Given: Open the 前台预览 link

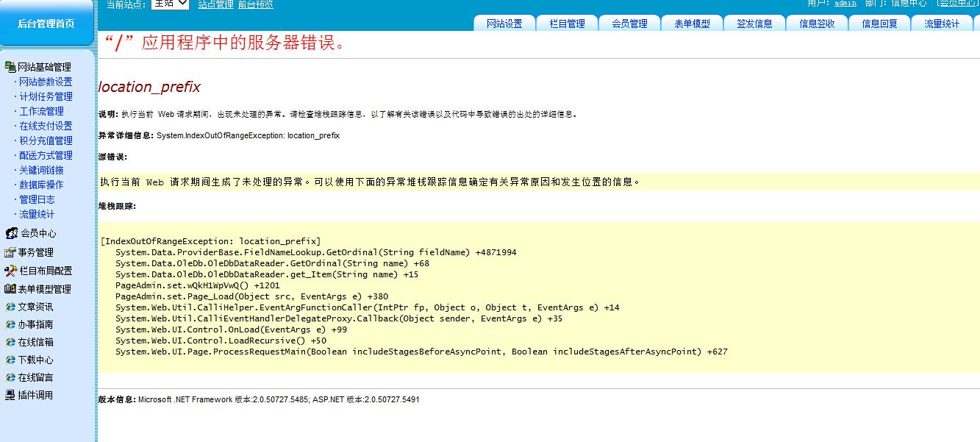Looking at the screenshot, I should (255, 4).
